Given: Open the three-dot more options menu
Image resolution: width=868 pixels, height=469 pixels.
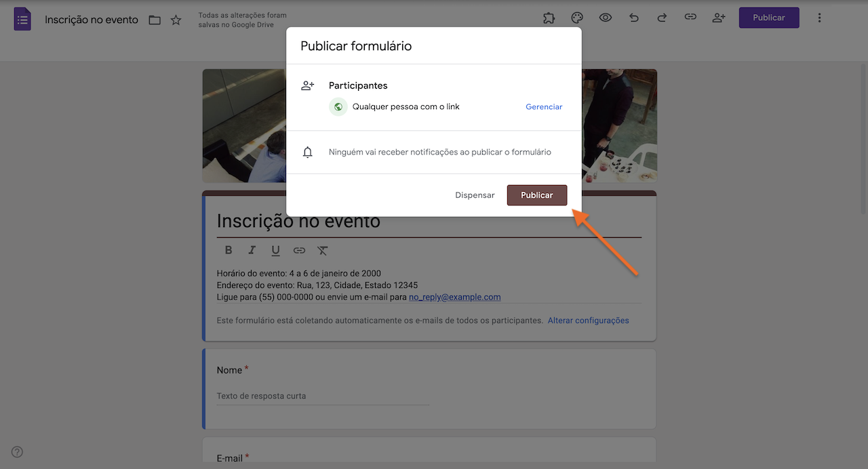Looking at the screenshot, I should pyautogui.click(x=819, y=18).
